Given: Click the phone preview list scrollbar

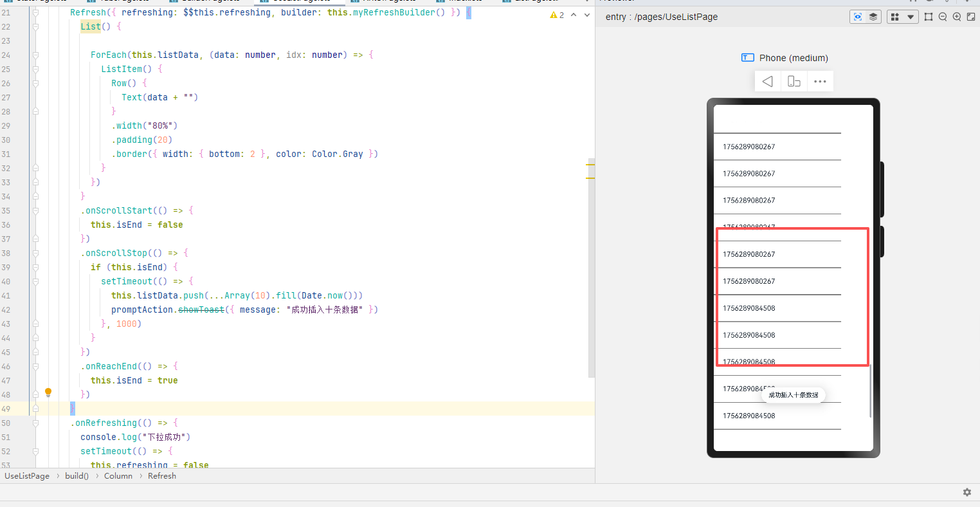Looking at the screenshot, I should tap(871, 391).
